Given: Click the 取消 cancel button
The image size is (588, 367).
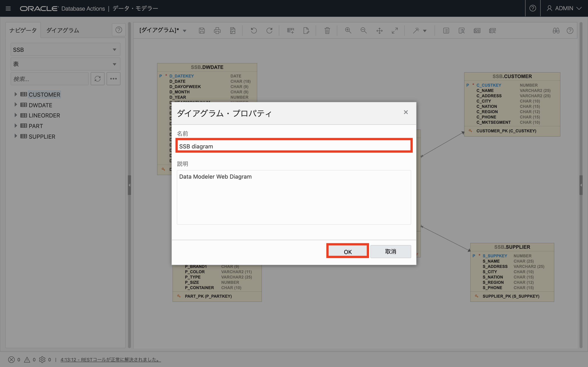Looking at the screenshot, I should click(390, 251).
